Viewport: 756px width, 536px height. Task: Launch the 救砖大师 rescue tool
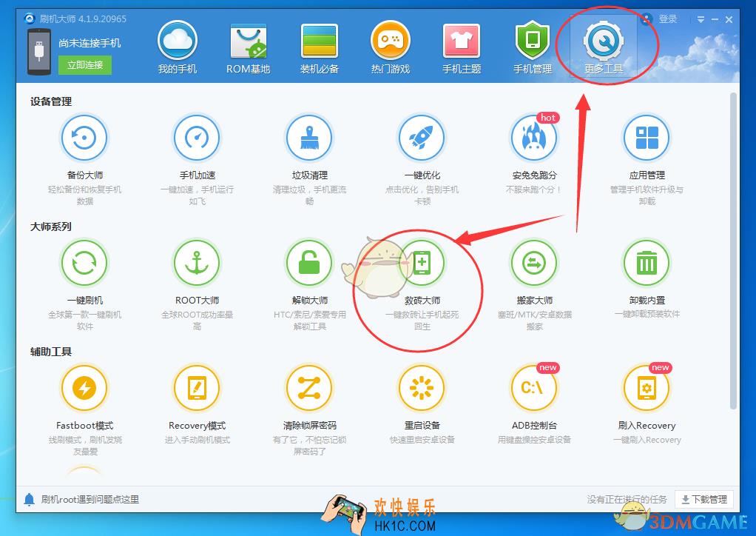(422, 263)
